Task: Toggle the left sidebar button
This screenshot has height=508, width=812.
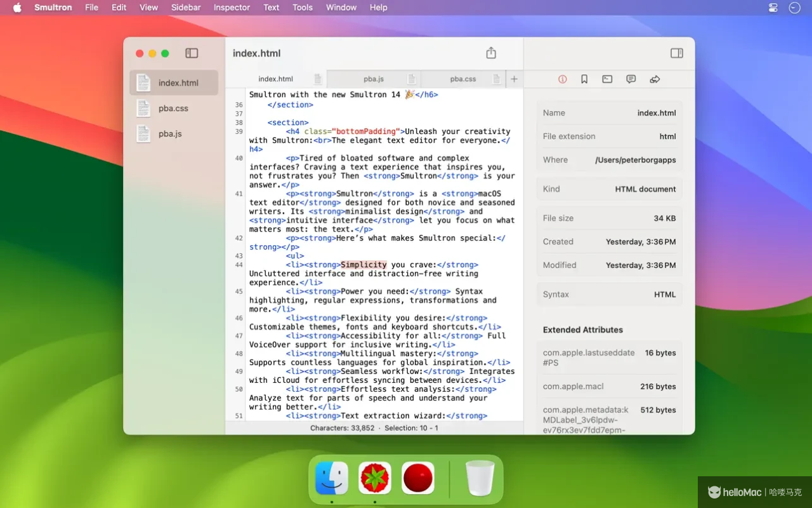Action: point(192,53)
